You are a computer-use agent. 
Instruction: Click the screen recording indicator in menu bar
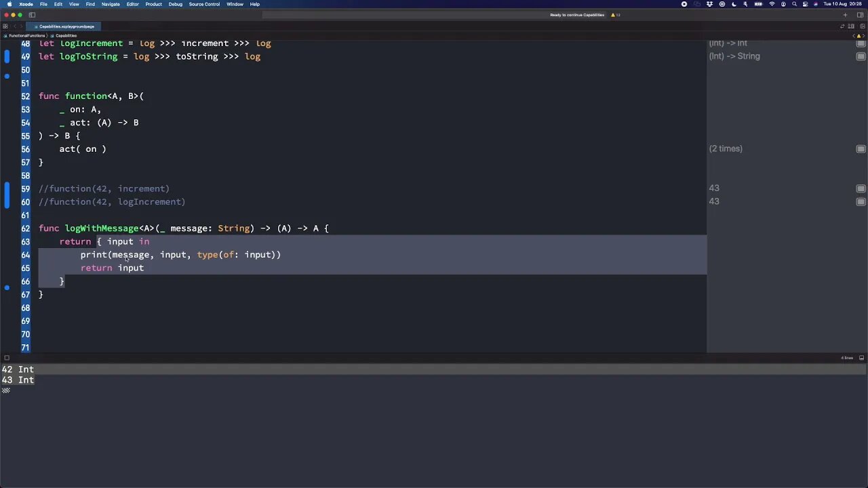click(x=684, y=4)
